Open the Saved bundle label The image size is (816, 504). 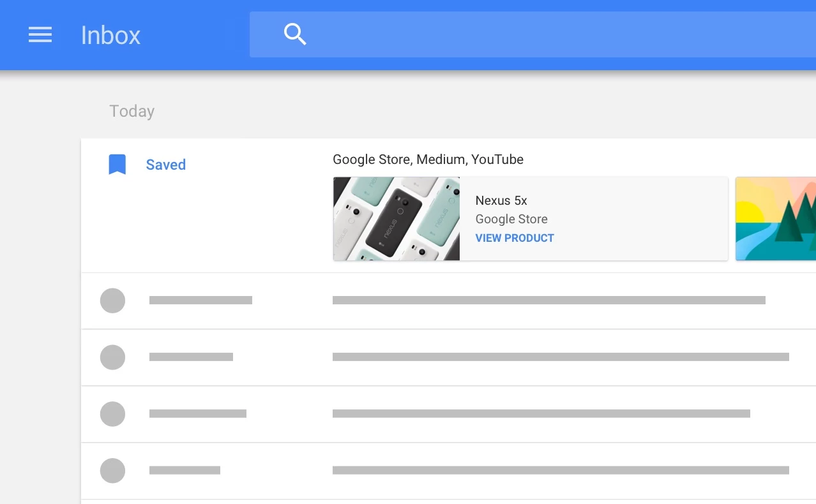166,165
